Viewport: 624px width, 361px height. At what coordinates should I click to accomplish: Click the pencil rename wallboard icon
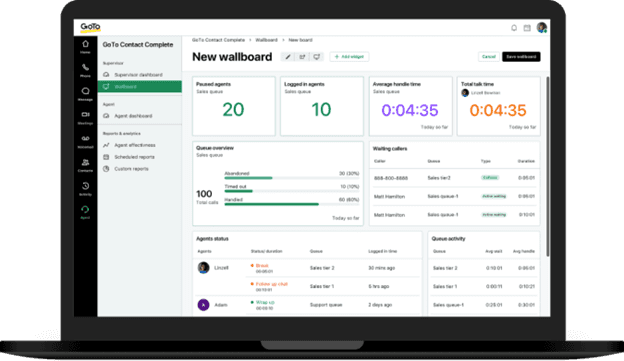[x=288, y=57]
